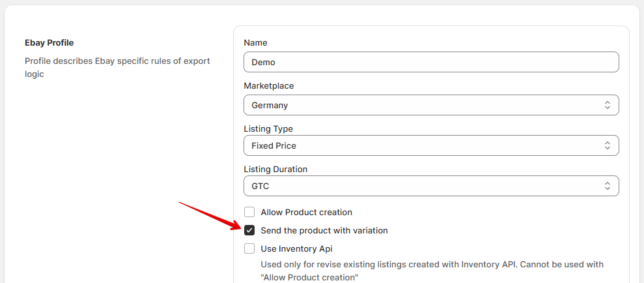The width and height of the screenshot is (644, 283).
Task: Click the Marketplace dropdown chevron icon
Action: pos(607,105)
